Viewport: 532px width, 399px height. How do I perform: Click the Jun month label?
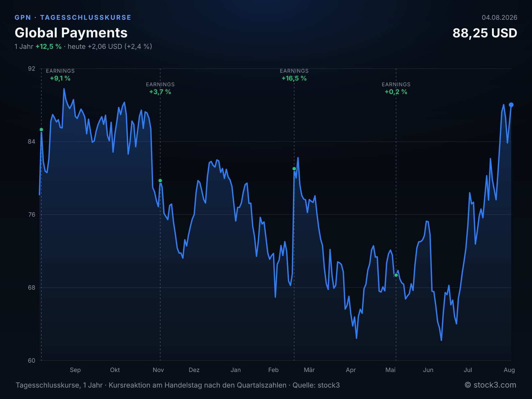(428, 370)
